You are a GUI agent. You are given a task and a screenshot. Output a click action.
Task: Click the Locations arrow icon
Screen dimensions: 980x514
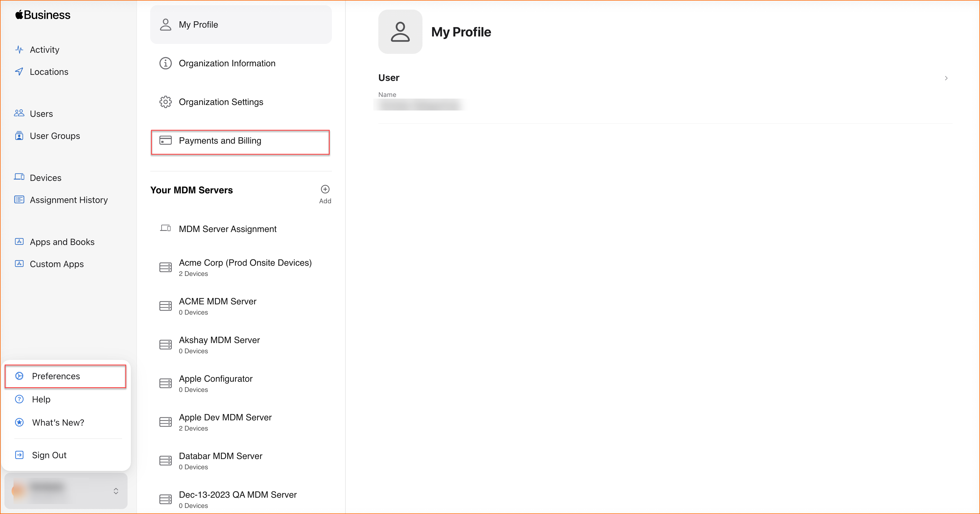[x=19, y=72]
